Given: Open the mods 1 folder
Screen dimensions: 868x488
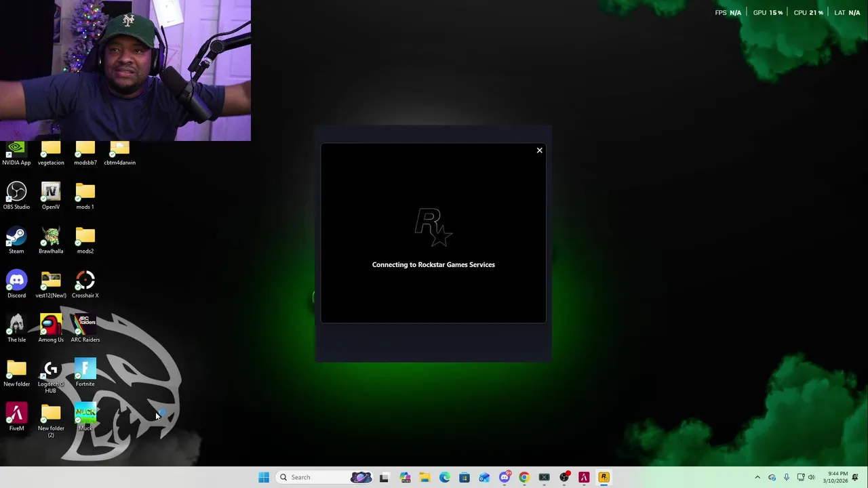Looking at the screenshot, I should [85, 196].
